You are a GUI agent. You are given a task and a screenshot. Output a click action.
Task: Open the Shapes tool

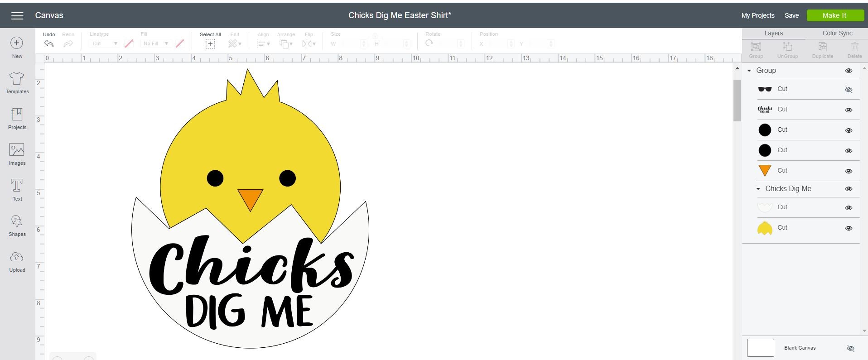pyautogui.click(x=17, y=221)
